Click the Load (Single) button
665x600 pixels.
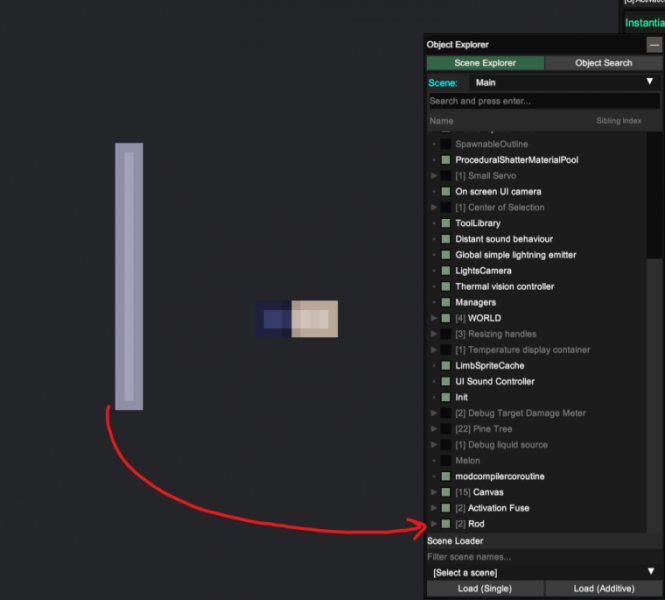[x=485, y=589]
